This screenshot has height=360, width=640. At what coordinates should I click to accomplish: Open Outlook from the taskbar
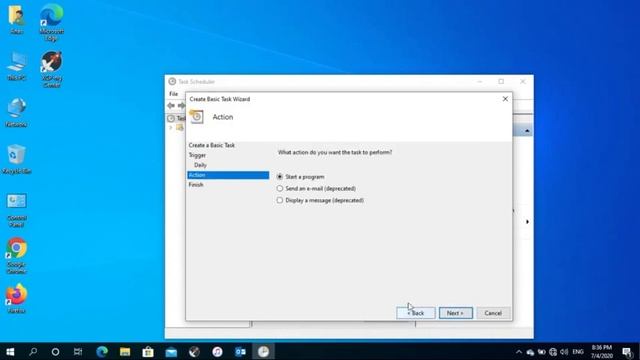click(240, 352)
